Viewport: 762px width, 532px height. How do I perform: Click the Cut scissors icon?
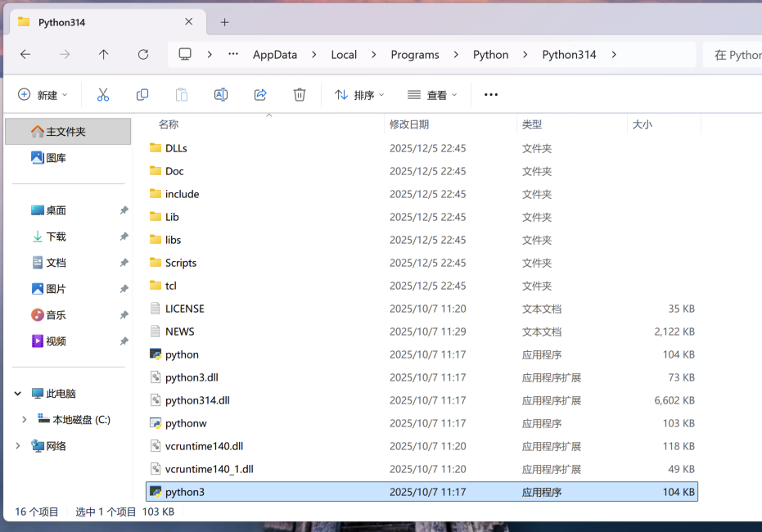click(103, 95)
